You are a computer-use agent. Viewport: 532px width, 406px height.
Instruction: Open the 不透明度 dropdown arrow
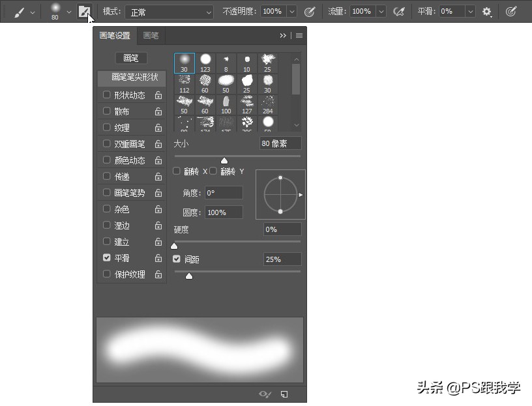tap(291, 11)
